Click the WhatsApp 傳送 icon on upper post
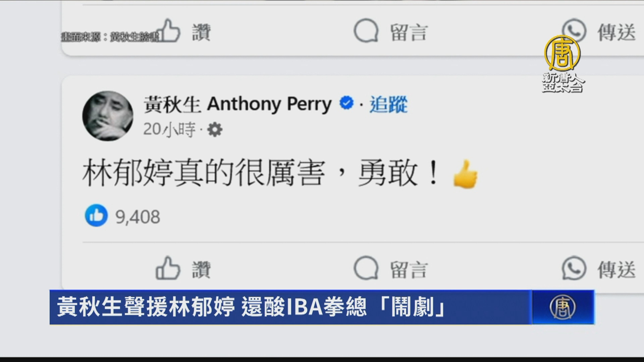Screen dimensions: 644x362 point(574,31)
